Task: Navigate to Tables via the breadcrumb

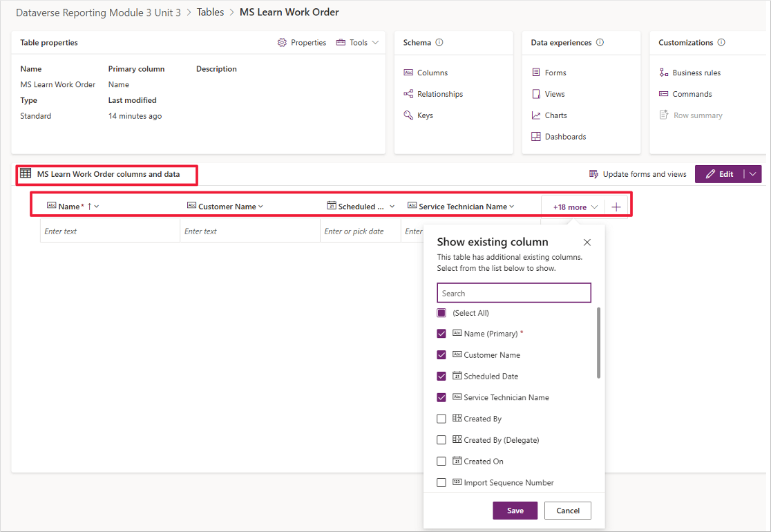Action: 210,12
